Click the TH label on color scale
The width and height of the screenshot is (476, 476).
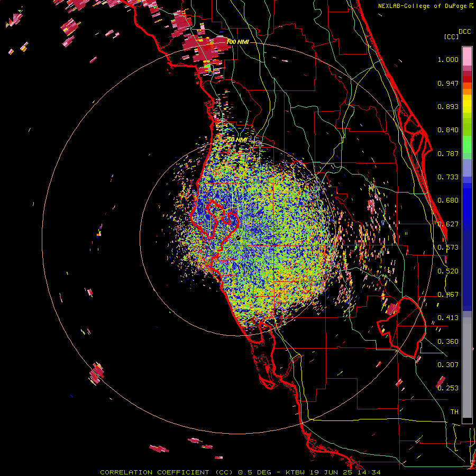click(x=454, y=412)
